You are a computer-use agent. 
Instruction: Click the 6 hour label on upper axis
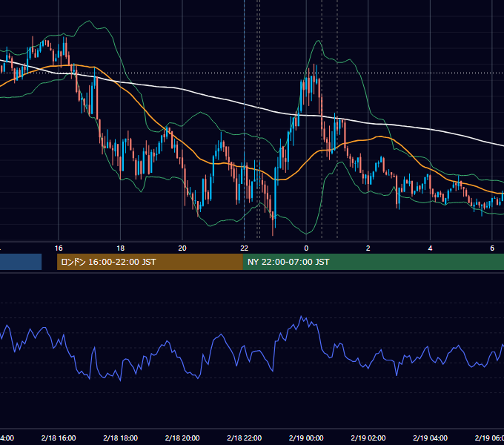492,248
